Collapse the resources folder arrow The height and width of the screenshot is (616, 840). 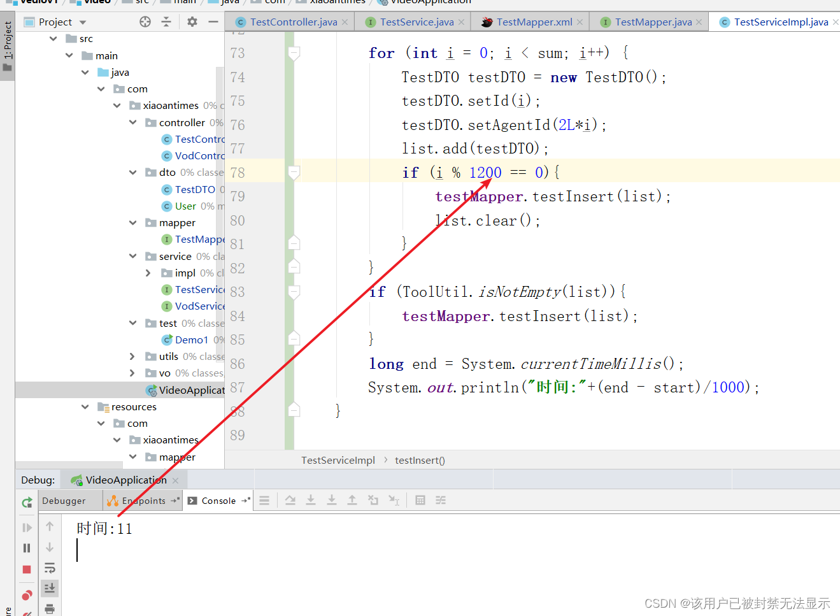(x=85, y=406)
